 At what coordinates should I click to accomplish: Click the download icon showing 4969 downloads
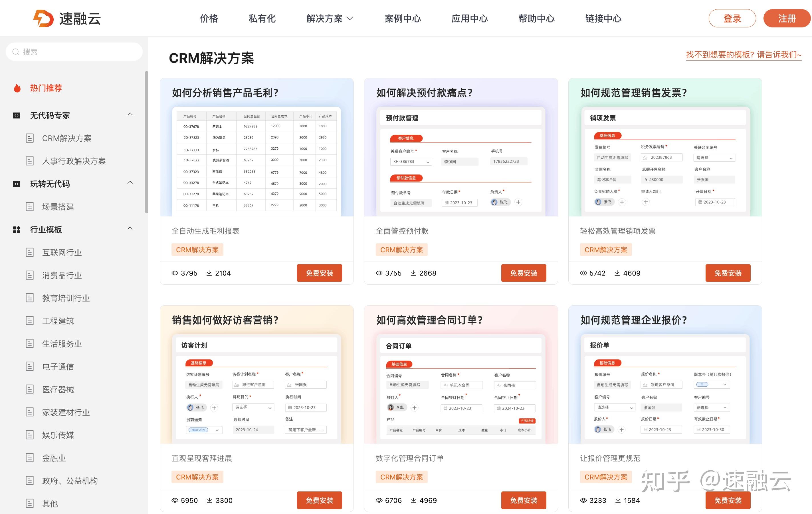click(413, 501)
